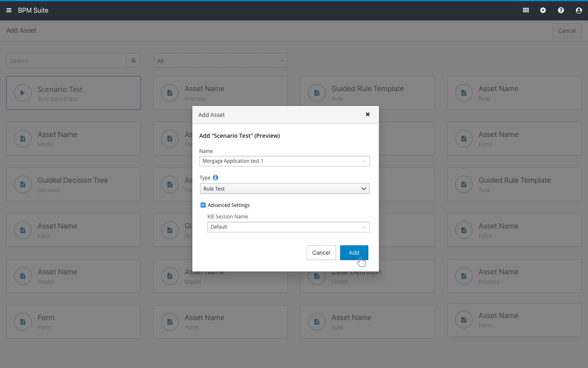Open the user account icon

[x=579, y=10]
